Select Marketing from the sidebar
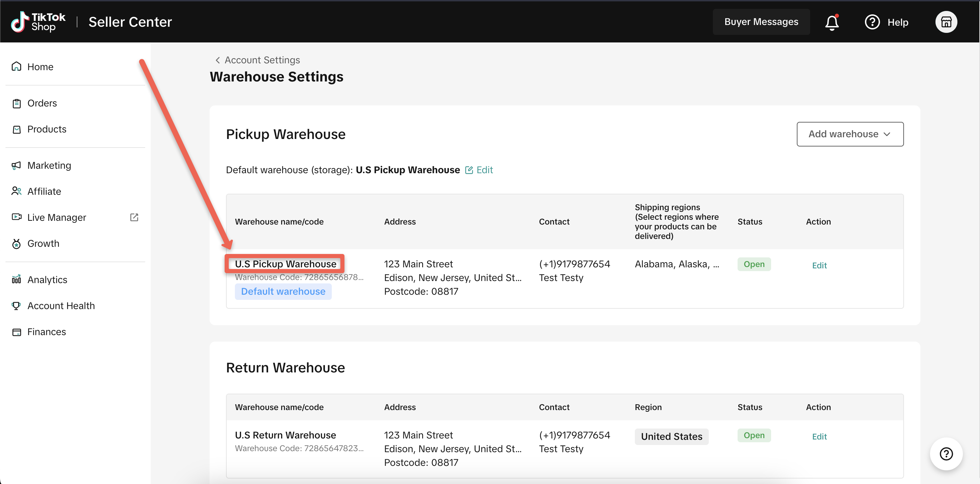Screen dimensions: 980x484 49,165
